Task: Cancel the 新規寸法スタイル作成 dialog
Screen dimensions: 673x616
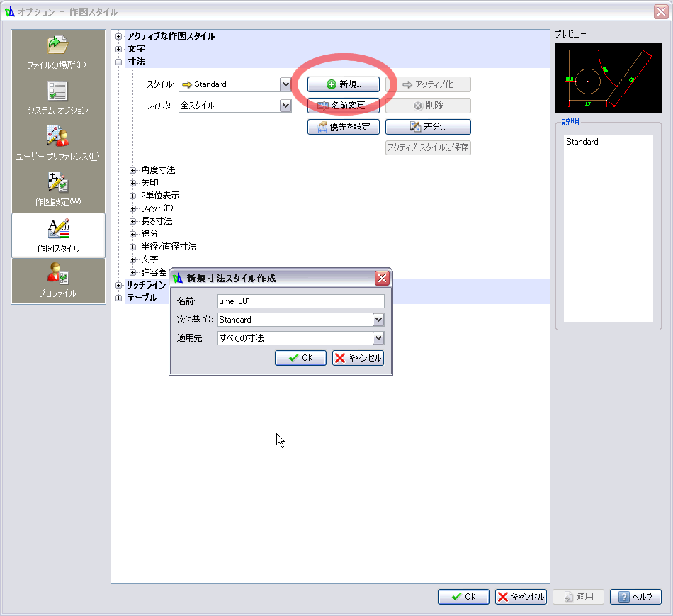Action: (x=358, y=358)
